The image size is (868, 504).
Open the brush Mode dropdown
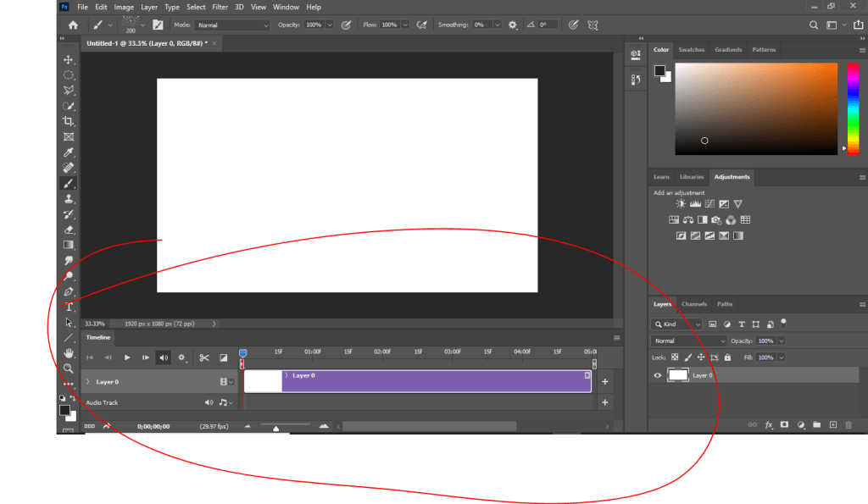point(232,25)
